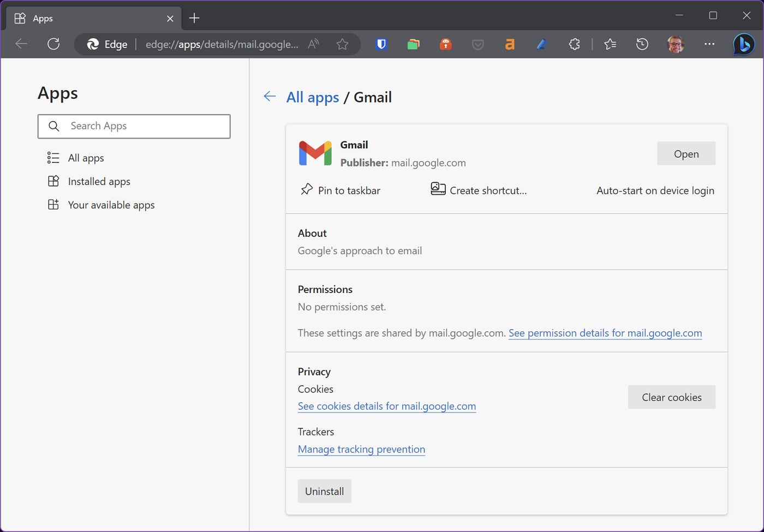Image resolution: width=764 pixels, height=532 pixels.
Task: Open the Extensions puzzle piece menu
Action: pos(574,44)
